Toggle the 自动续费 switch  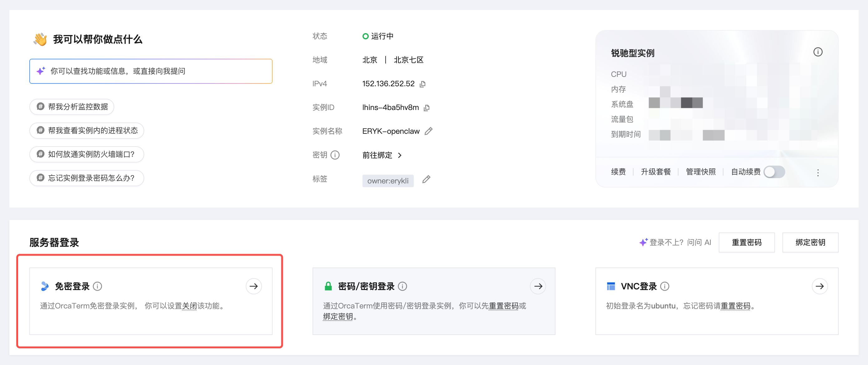coord(774,172)
